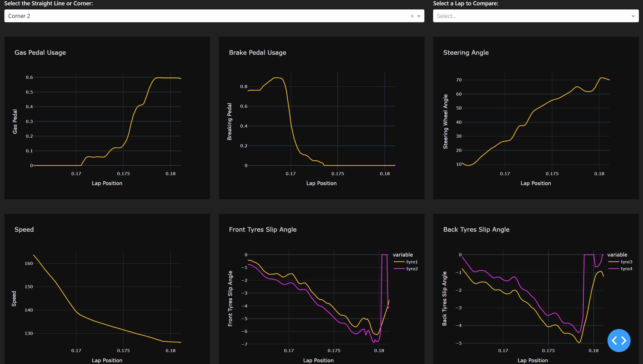Click the −5 tick on Back Tyres axis
Screen dimensions: 643x364
coord(458,343)
